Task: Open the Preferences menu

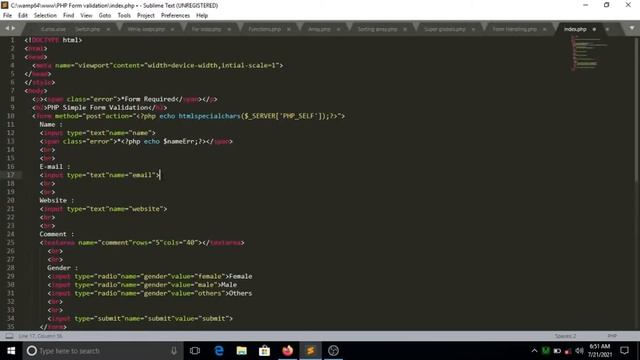Action: click(x=175, y=16)
